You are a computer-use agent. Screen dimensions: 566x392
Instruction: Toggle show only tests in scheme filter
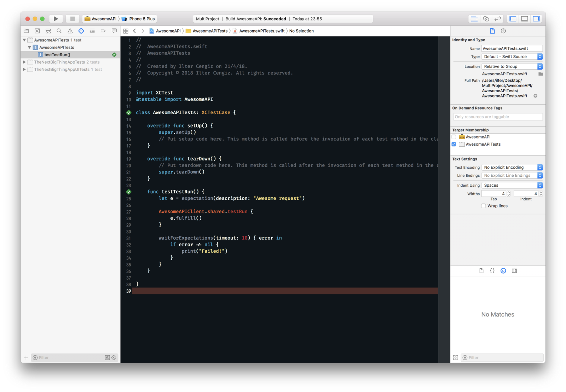pyautogui.click(x=108, y=358)
